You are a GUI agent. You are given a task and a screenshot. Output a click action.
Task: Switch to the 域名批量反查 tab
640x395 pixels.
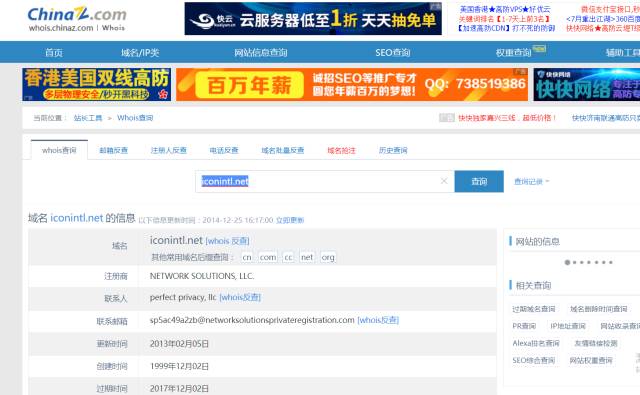click(282, 150)
